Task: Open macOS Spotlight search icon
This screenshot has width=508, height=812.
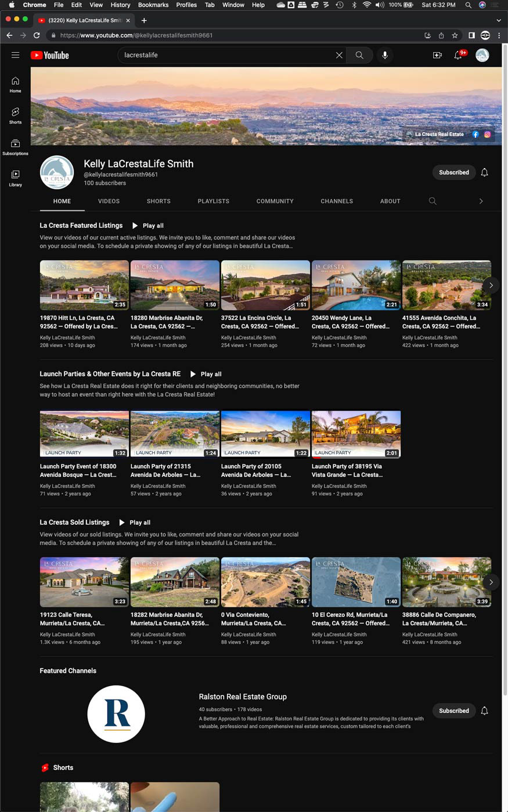Action: (x=468, y=5)
